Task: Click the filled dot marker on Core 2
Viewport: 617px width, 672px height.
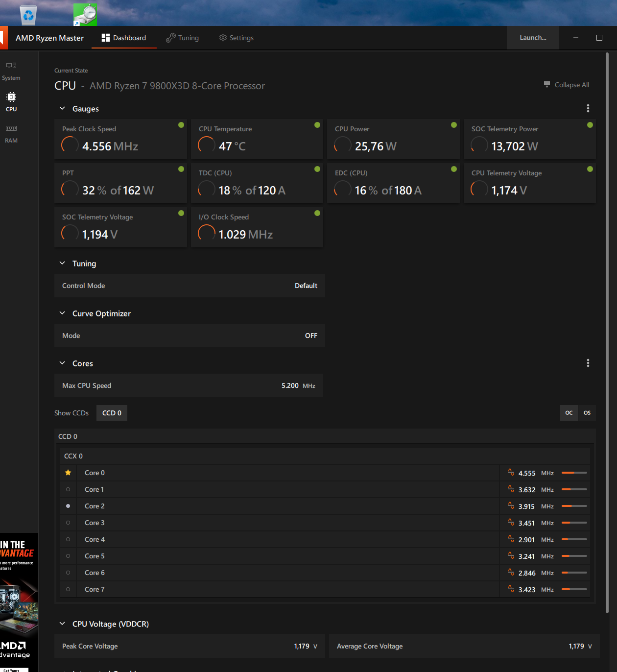Action: coord(68,506)
